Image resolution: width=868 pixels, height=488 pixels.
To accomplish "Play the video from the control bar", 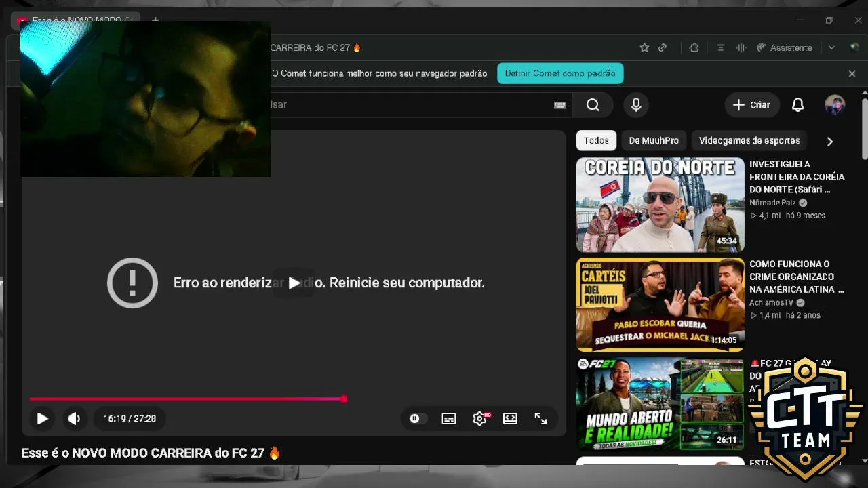I will [42, 419].
